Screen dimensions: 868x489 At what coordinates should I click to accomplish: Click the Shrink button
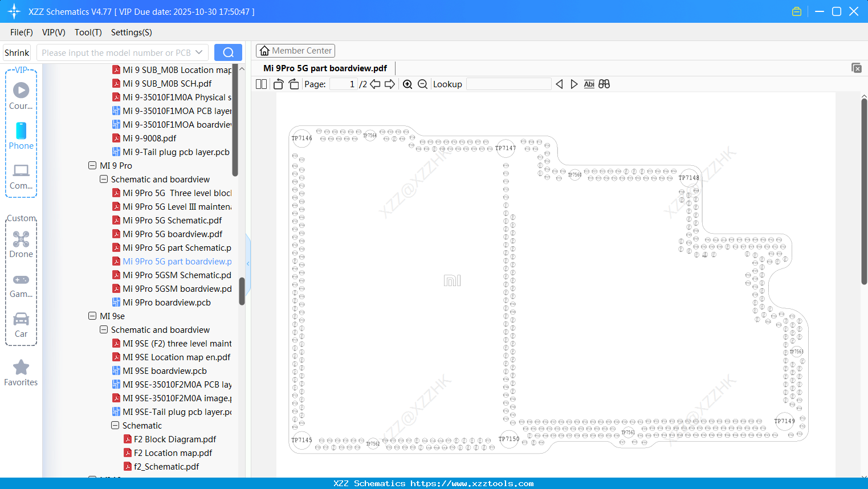click(x=17, y=52)
